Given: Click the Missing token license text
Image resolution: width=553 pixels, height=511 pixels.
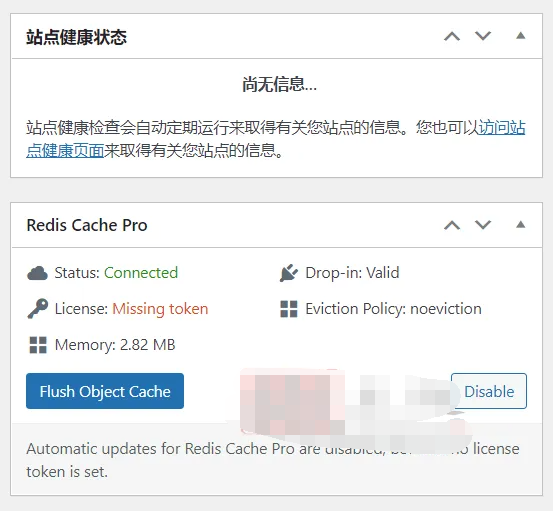Looking at the screenshot, I should point(160,309).
